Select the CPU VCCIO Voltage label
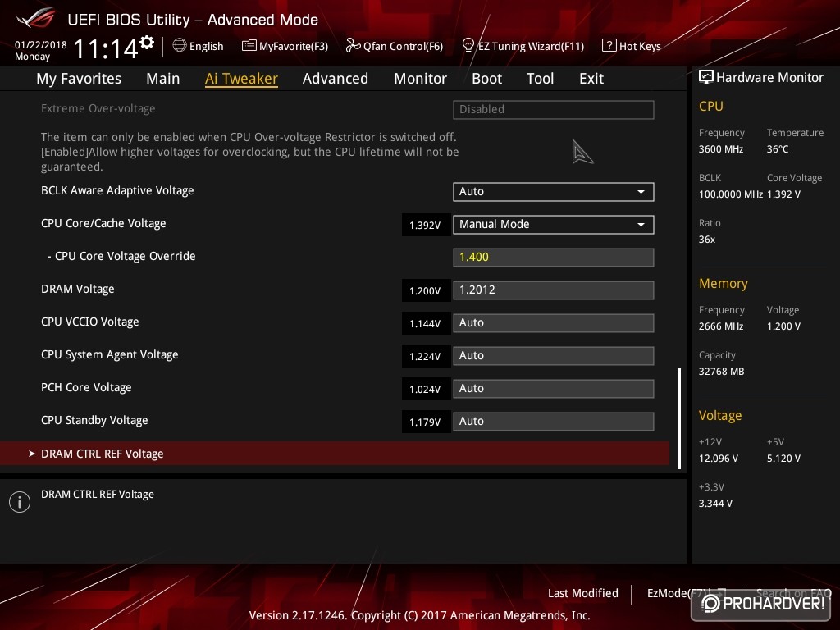Image resolution: width=840 pixels, height=630 pixels. (x=90, y=322)
